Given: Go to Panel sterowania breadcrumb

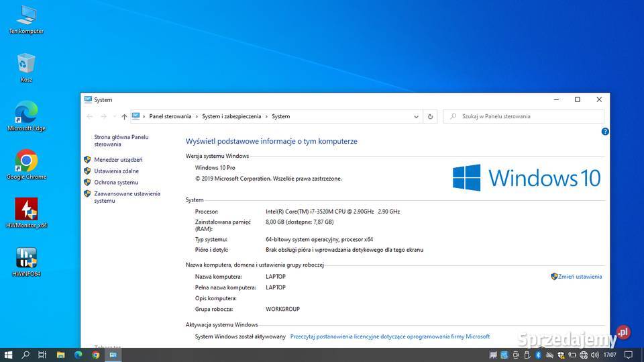Looking at the screenshot, I should tap(170, 116).
